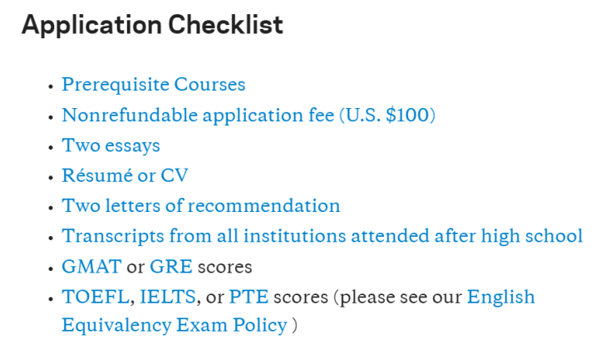Screen dimensions: 610x364
Task: Select the IELTS link
Action: click(x=168, y=297)
